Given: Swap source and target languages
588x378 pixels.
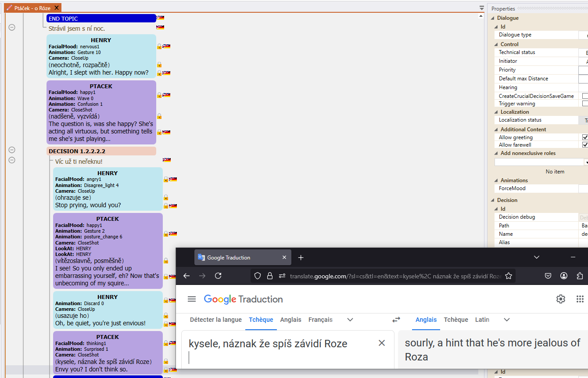Looking at the screenshot, I should tap(396, 320).
